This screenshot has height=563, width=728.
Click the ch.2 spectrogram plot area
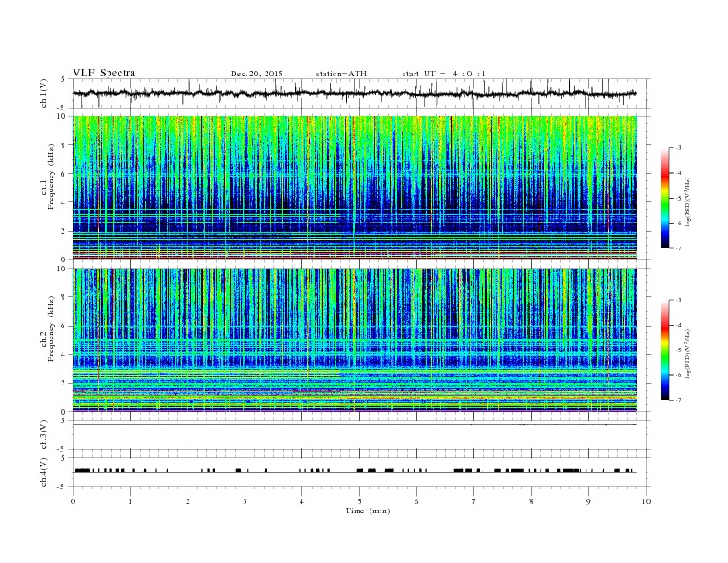coord(355,339)
